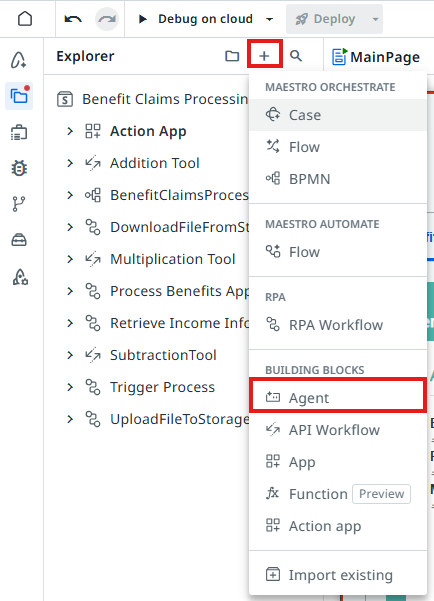Open the rocket settings sidebar icon
Screen dimensions: 434x601
[20, 276]
